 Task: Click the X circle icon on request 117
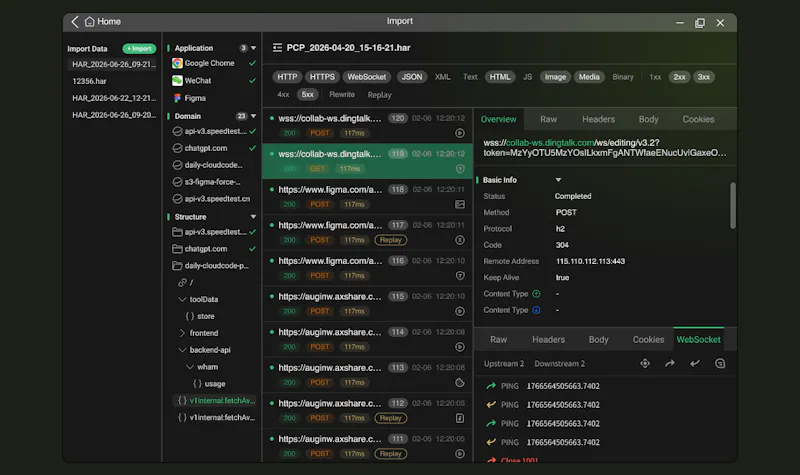coord(460,240)
